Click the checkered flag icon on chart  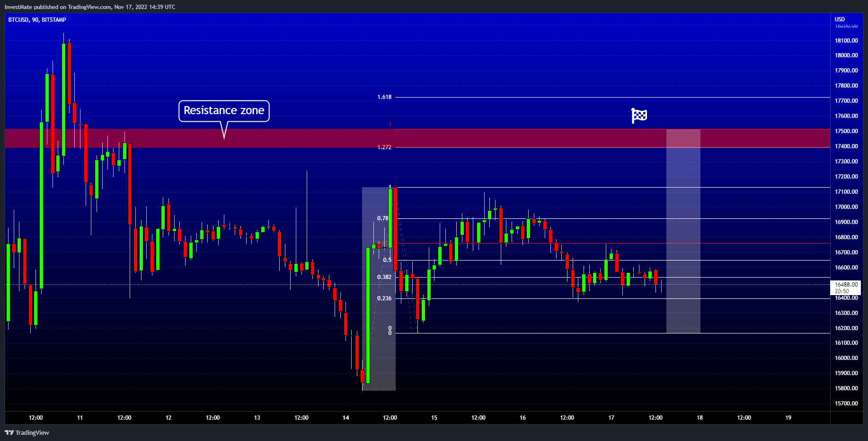(639, 116)
